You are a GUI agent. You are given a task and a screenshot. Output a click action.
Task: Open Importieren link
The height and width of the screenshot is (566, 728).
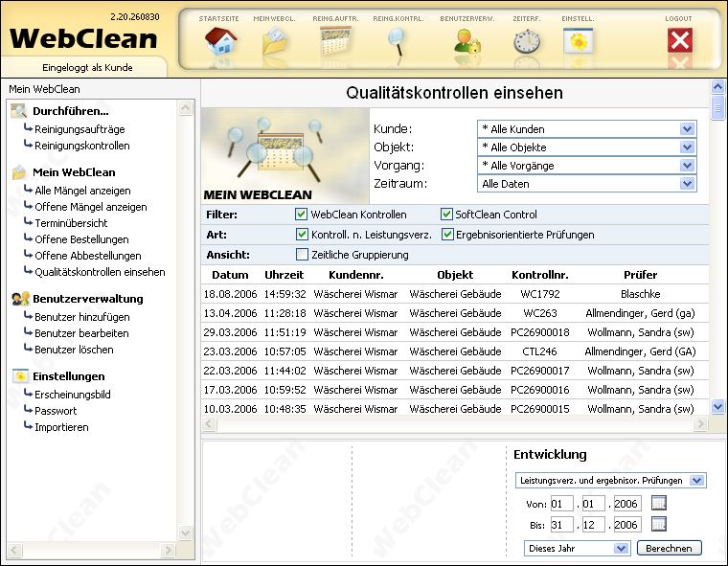point(61,427)
